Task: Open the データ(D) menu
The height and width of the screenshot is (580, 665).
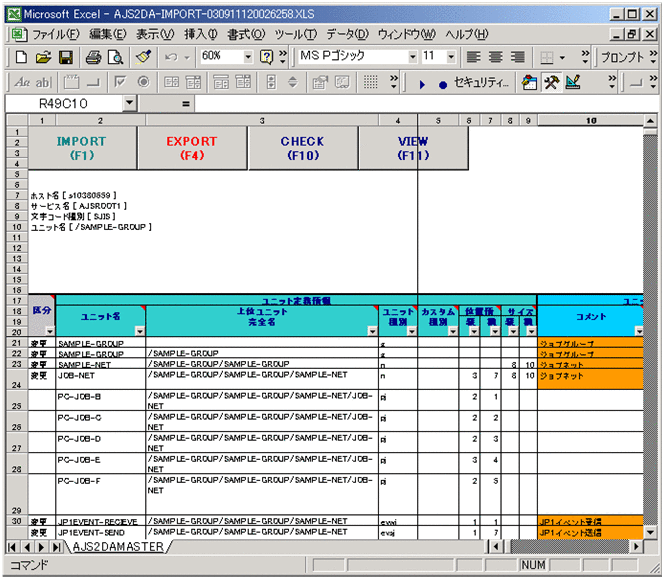Action: coord(347,34)
